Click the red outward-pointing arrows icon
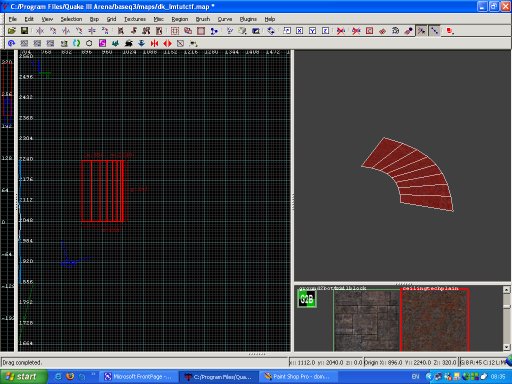The image size is (512, 384). [x=167, y=43]
